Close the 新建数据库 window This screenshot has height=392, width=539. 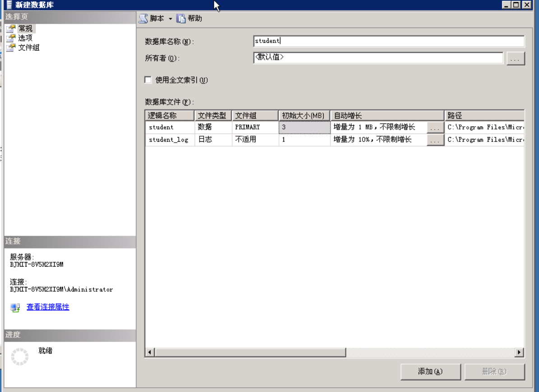pyautogui.click(x=527, y=5)
